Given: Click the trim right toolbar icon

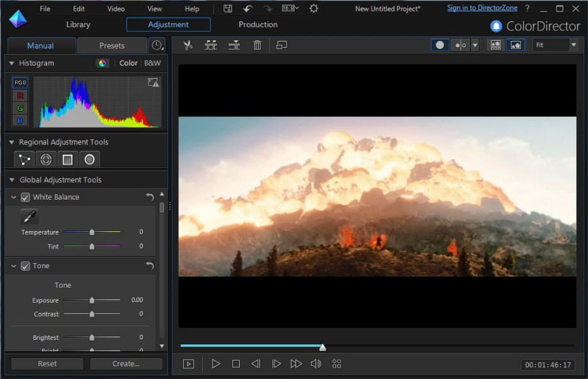Looking at the screenshot, I should tap(234, 45).
